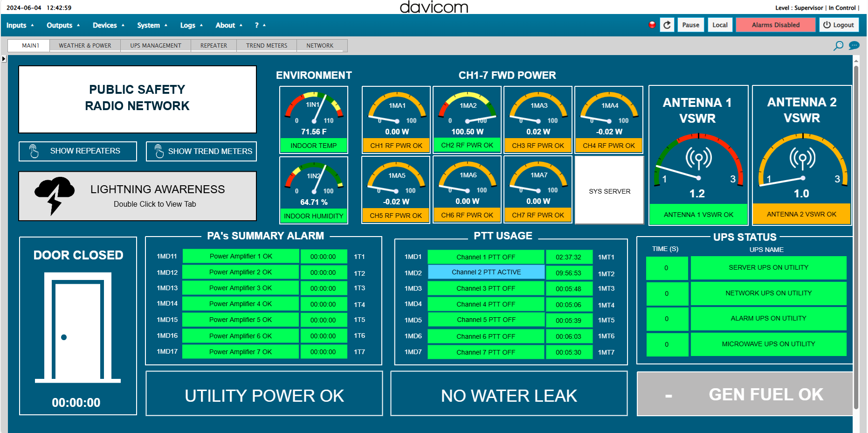Screen dimensions: 868x433
Task: Open the Outputs dropdown menu
Action: click(x=63, y=25)
